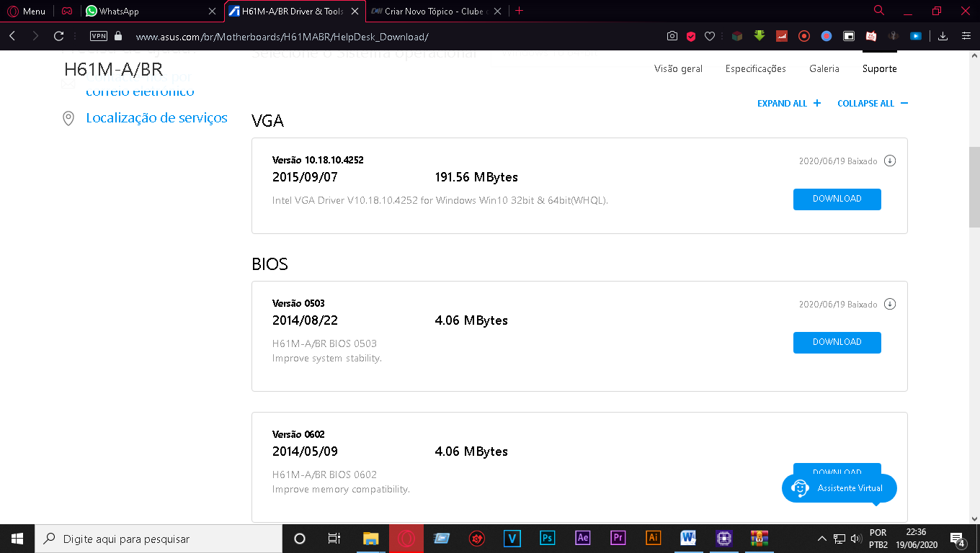The image size is (980, 553).
Task: Click the red smiling face extension
Action: 871,36
